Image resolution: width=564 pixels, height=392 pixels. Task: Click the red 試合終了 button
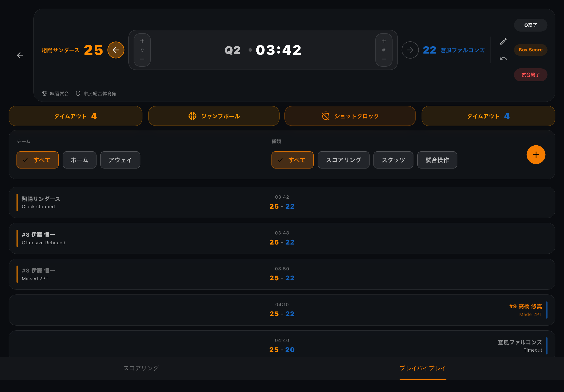click(530, 75)
